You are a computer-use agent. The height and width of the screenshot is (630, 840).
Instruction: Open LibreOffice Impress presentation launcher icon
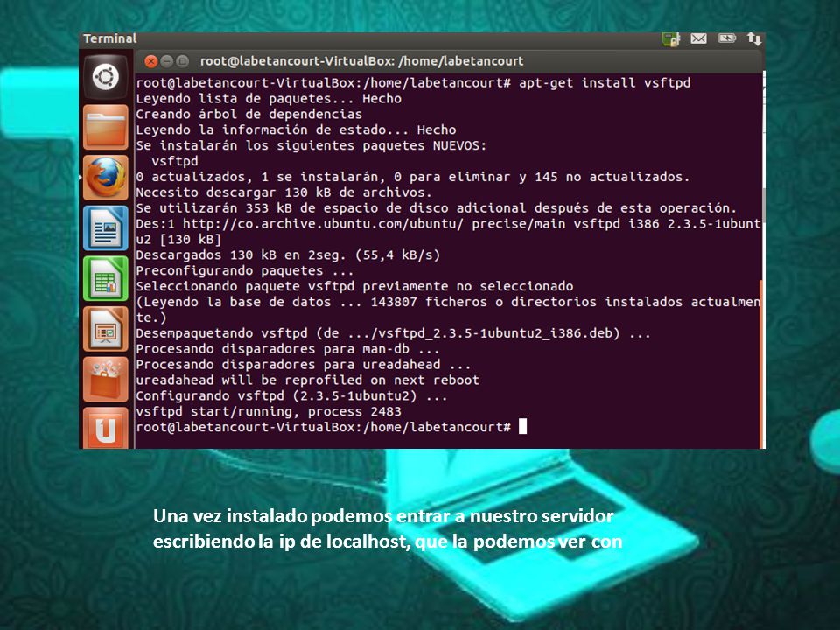point(106,329)
